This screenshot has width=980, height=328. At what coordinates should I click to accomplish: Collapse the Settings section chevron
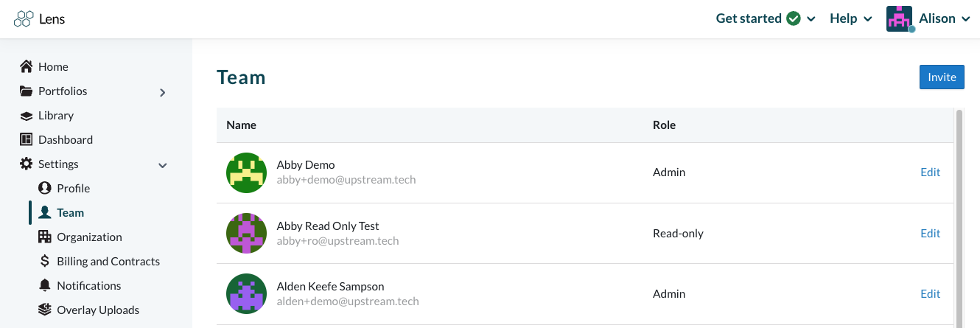[x=163, y=165]
